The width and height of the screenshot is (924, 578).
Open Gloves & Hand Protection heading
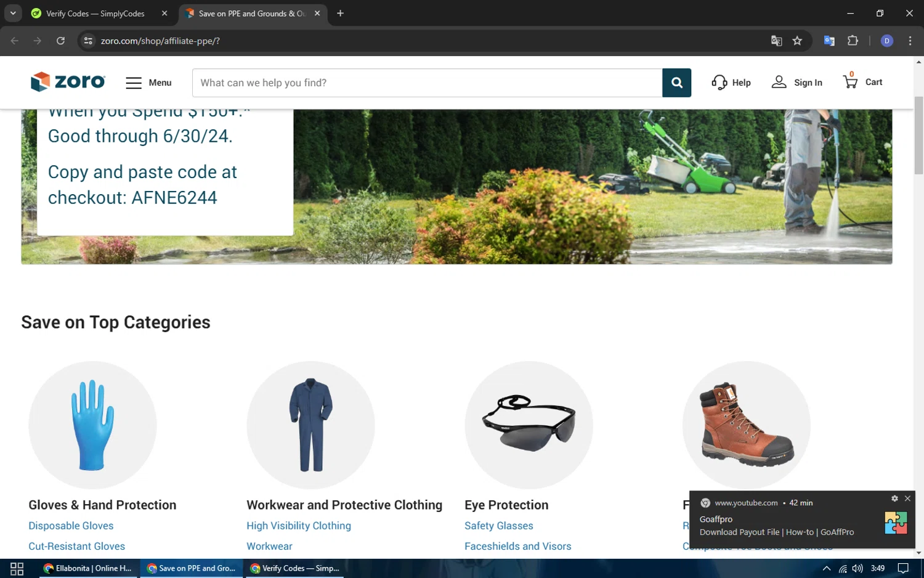click(x=102, y=505)
